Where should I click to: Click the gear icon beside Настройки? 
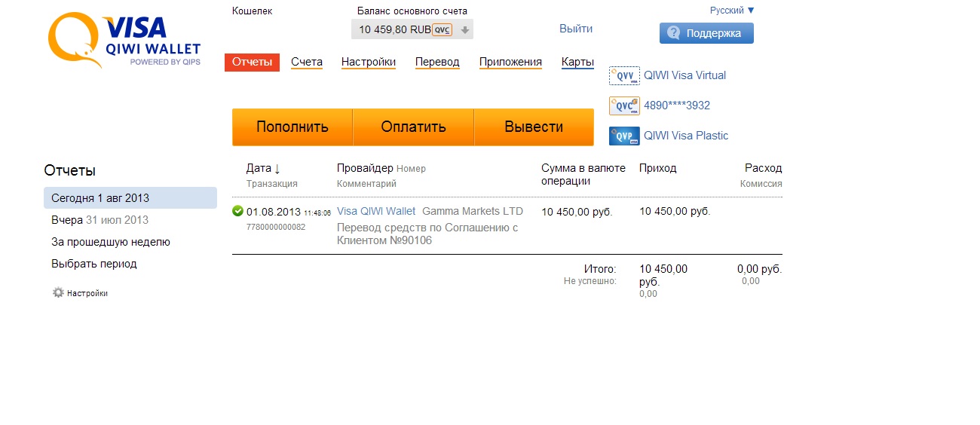point(58,292)
